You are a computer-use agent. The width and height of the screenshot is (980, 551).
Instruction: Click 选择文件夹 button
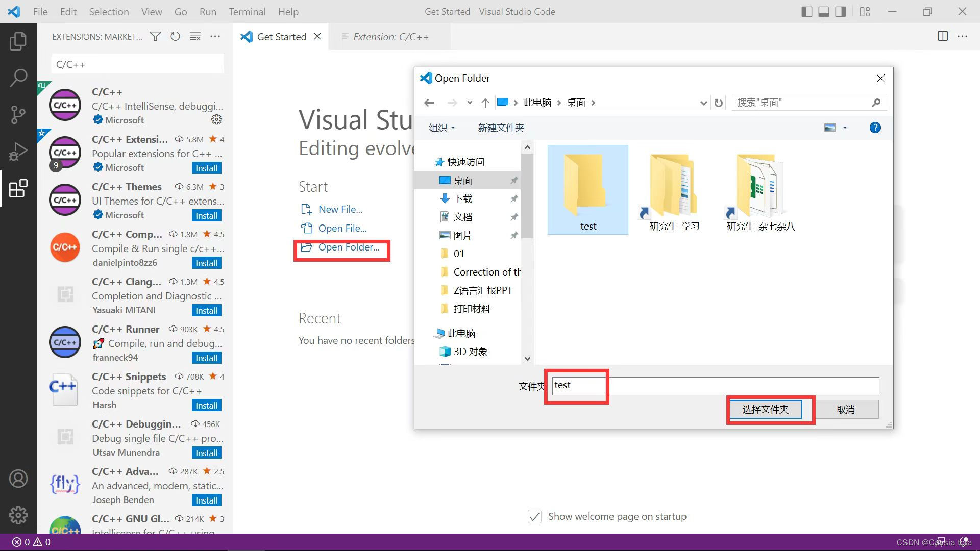pyautogui.click(x=765, y=409)
